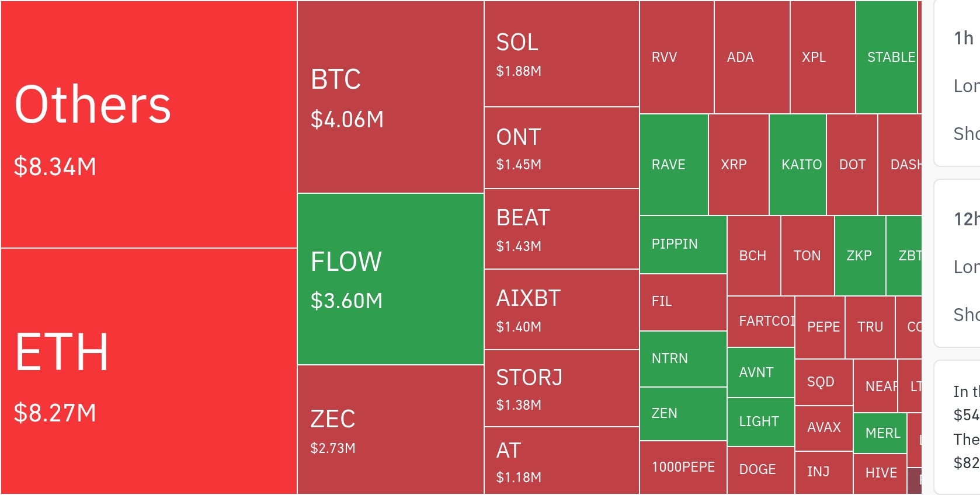Click the green FLOW tile
980x495 pixels.
pyautogui.click(x=390, y=279)
